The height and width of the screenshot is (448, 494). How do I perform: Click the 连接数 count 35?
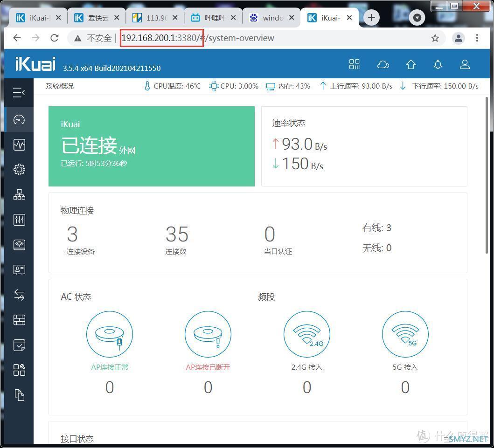pos(177,234)
